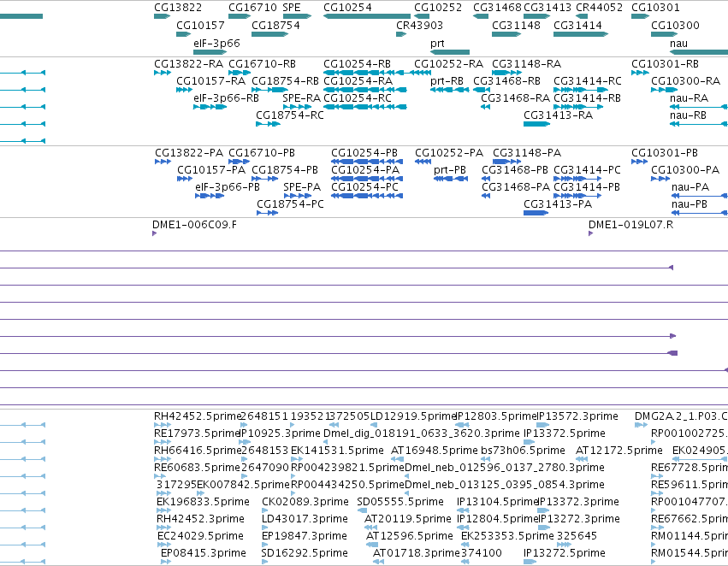
Task: Select EST bs73h06.5prime
Action: pyautogui.click(x=485, y=459)
